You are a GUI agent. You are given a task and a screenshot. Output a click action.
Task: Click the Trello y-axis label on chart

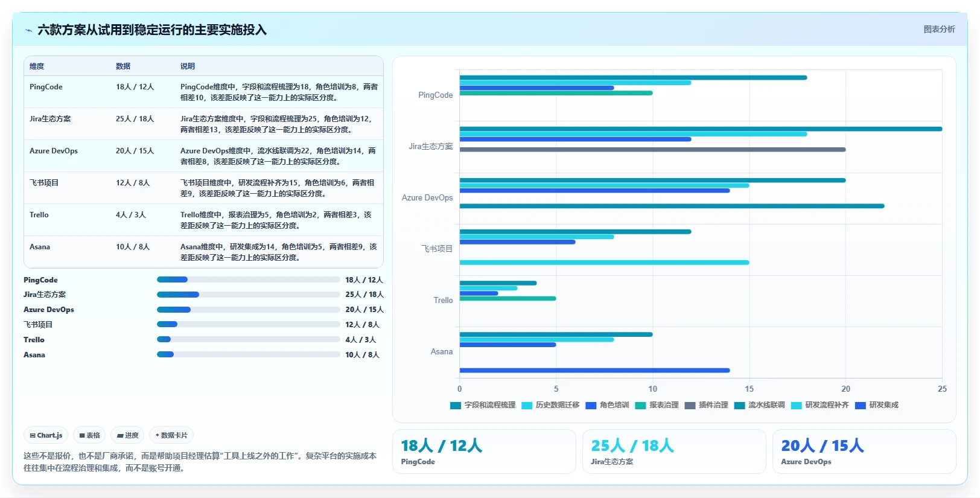(x=443, y=300)
